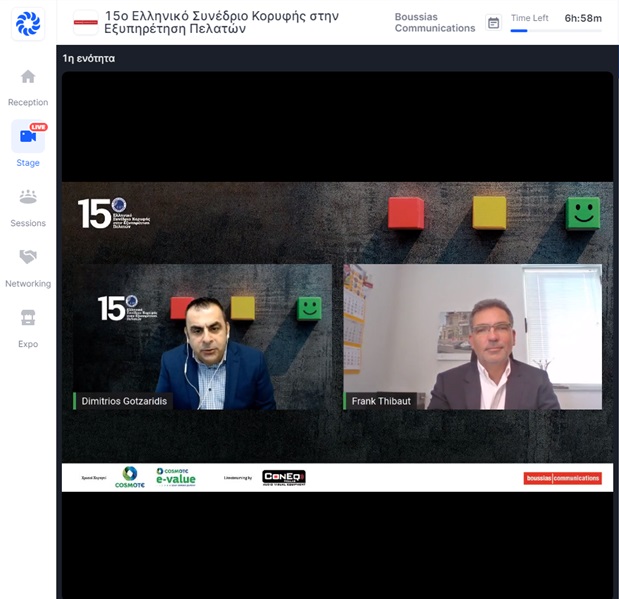Click the red LIVE badge

(39, 127)
